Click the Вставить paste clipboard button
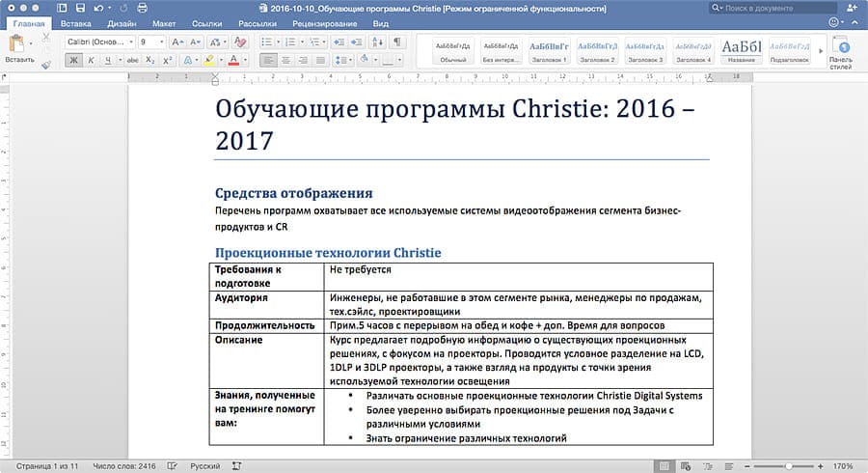The height and width of the screenshot is (473, 868). [x=18, y=48]
